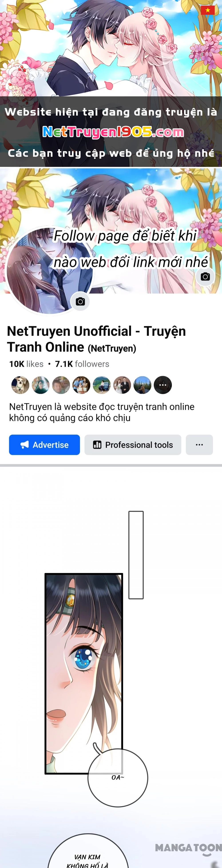Click the page title NetTruyen Unofficial
The width and height of the screenshot is (222, 868).
96,339
